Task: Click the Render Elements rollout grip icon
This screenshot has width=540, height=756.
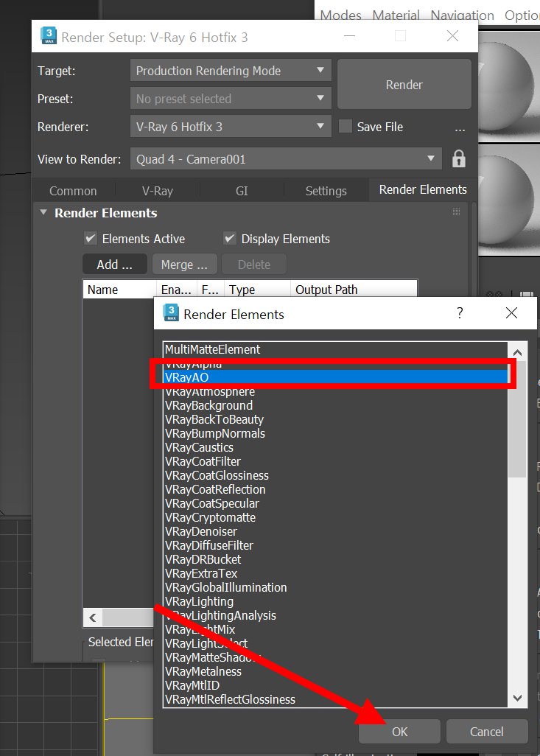Action: pyautogui.click(x=456, y=212)
